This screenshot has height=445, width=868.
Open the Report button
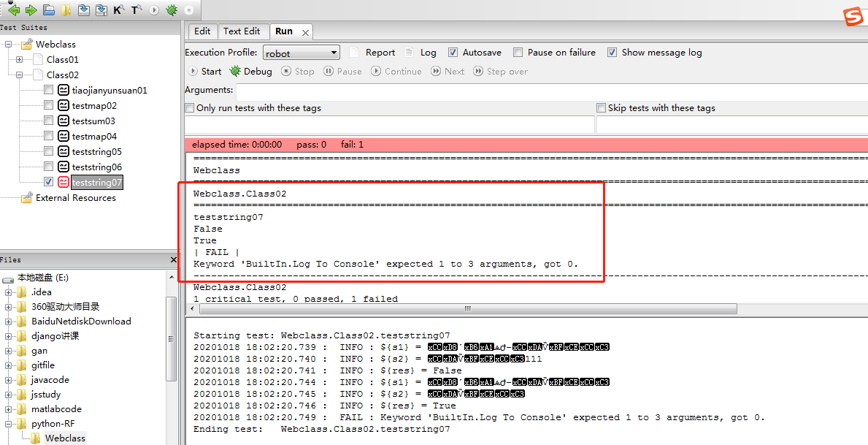pyautogui.click(x=372, y=52)
